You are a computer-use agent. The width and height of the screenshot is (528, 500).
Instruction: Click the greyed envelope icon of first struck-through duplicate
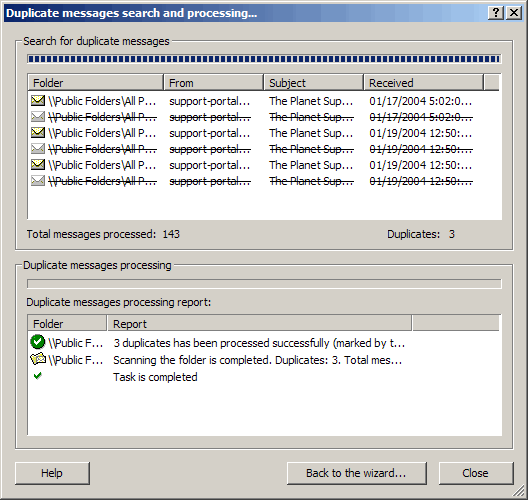pyautogui.click(x=38, y=116)
